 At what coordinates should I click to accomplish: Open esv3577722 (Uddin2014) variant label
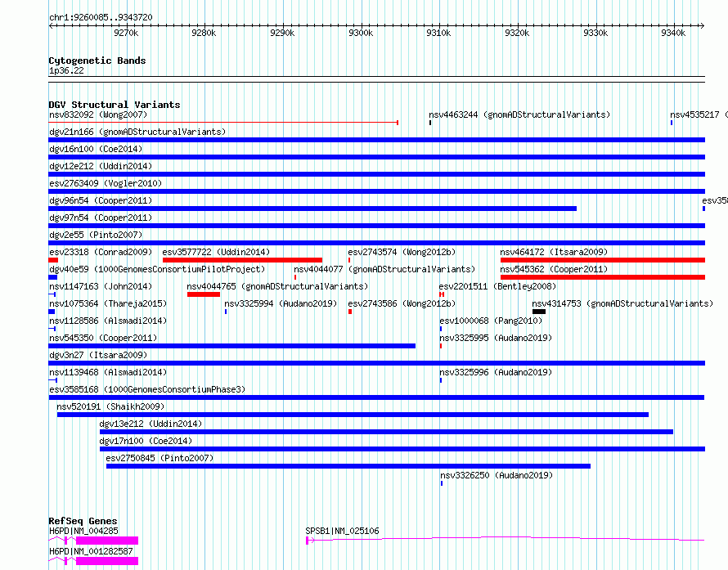tap(216, 252)
